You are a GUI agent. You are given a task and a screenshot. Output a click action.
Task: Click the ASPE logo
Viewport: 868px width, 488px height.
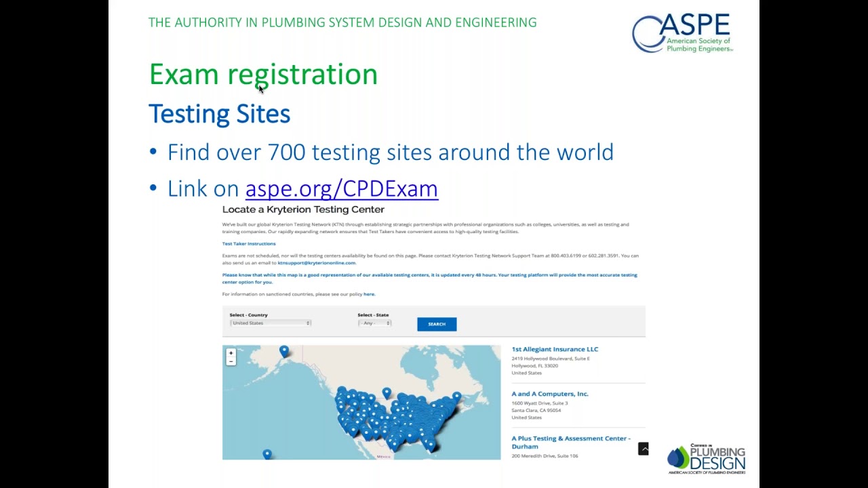click(x=682, y=33)
